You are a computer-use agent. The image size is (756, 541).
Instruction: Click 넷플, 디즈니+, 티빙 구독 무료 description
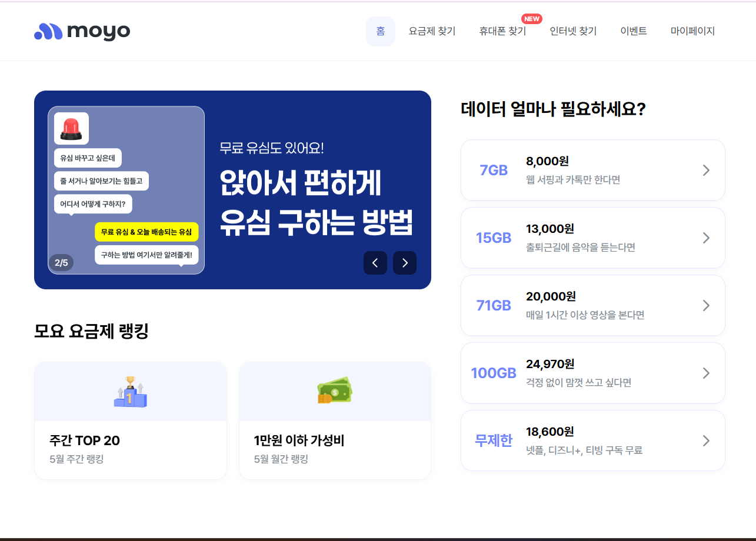pos(584,450)
